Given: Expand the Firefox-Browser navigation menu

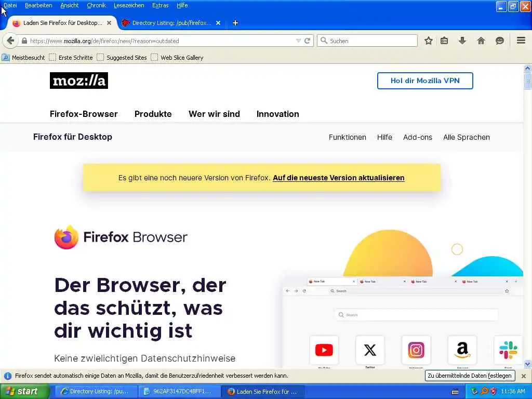Looking at the screenshot, I should pyautogui.click(x=84, y=114).
